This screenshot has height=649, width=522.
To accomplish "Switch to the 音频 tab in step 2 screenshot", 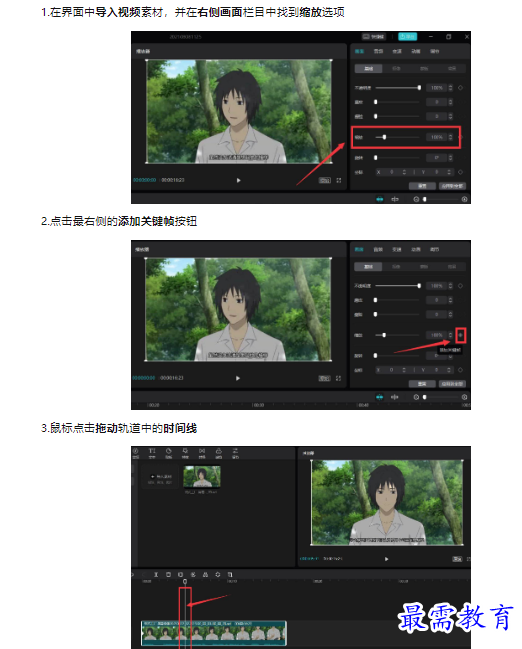I will pos(378,250).
